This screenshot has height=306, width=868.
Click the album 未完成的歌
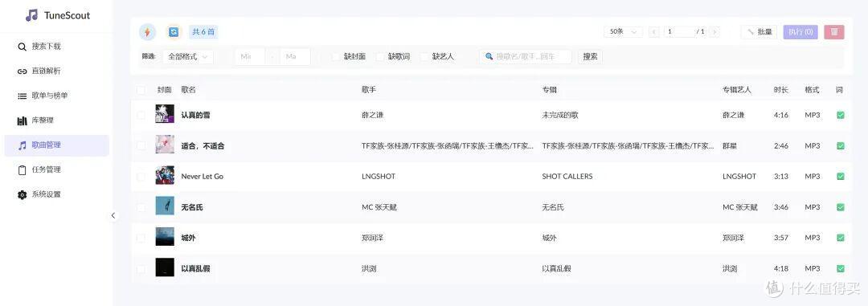click(x=560, y=115)
